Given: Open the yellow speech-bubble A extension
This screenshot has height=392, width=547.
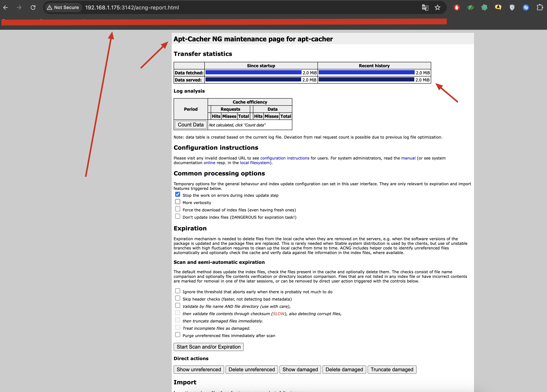Looking at the screenshot, I should point(498,7).
